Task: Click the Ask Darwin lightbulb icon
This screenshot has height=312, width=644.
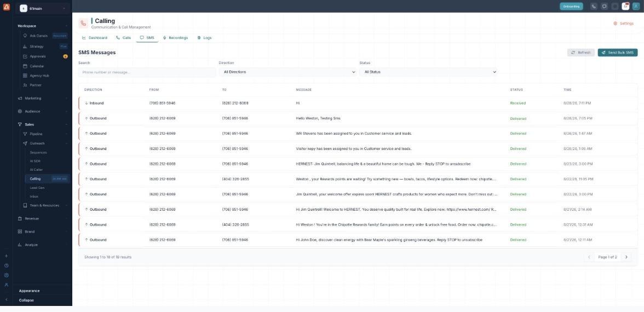Action: pos(25,36)
